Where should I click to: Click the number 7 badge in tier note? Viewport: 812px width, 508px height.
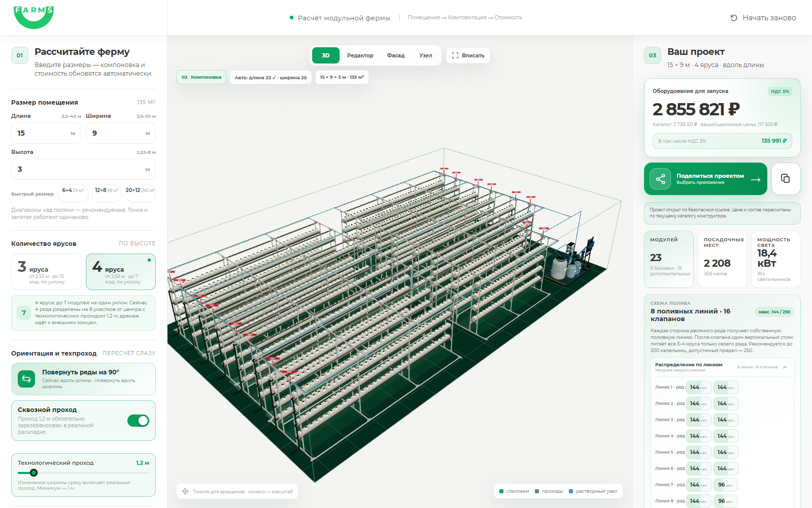click(24, 312)
